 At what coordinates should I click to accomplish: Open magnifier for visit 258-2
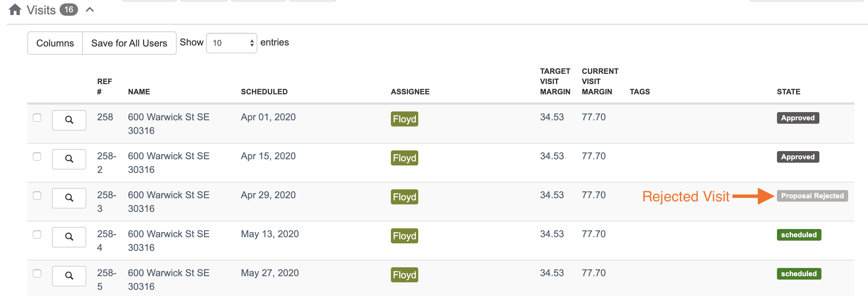pos(69,159)
